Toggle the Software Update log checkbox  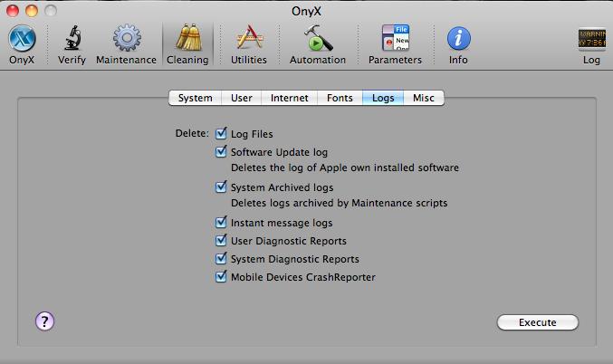[x=221, y=151]
